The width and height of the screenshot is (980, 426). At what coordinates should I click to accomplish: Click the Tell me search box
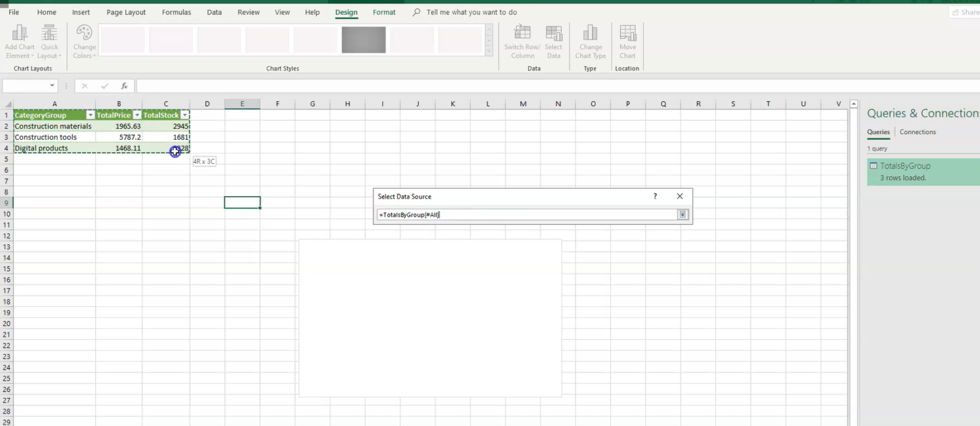[471, 12]
